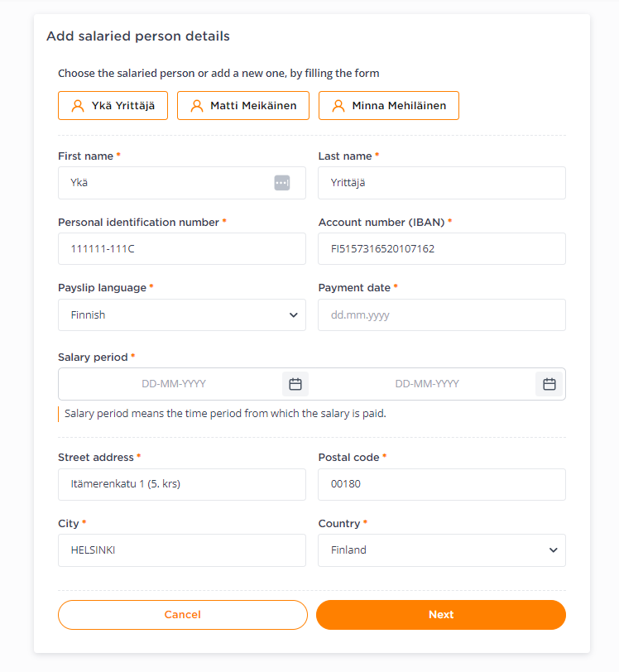The width and height of the screenshot is (619, 672).
Task: Open the salary period start date calendar icon
Action: [295, 384]
